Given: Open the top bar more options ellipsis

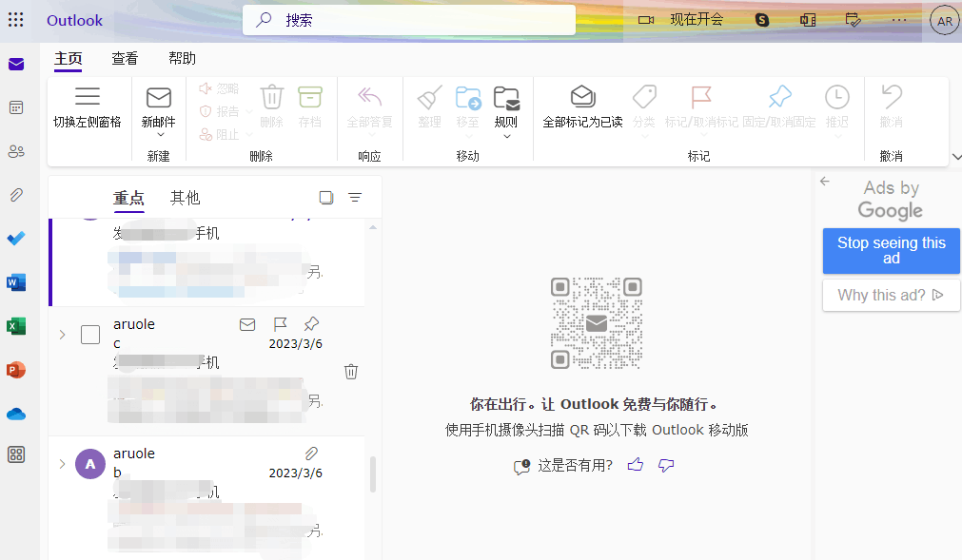Looking at the screenshot, I should 899,20.
